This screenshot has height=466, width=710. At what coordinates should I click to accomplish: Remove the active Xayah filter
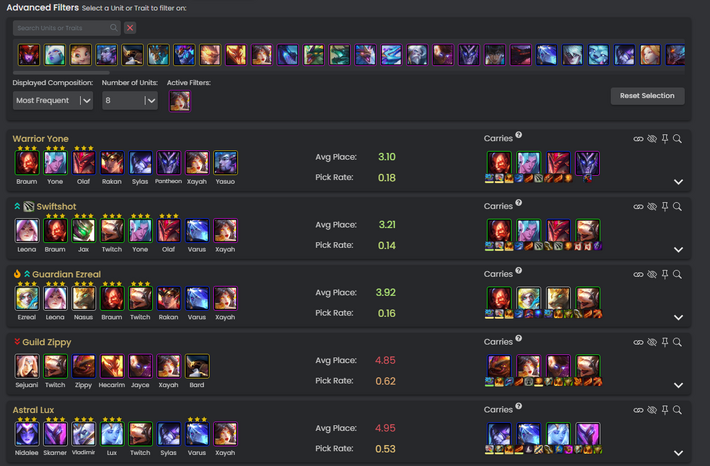pos(180,101)
